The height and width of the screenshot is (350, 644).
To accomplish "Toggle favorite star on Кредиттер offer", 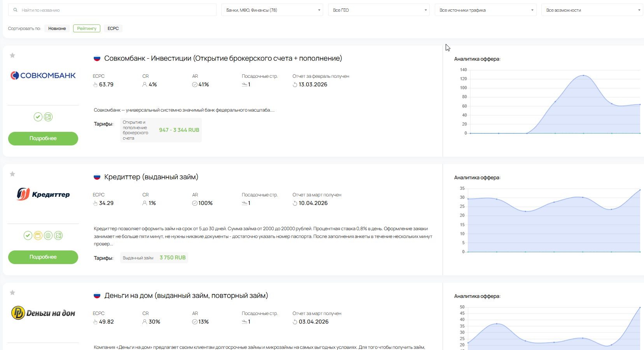I will (x=12, y=174).
